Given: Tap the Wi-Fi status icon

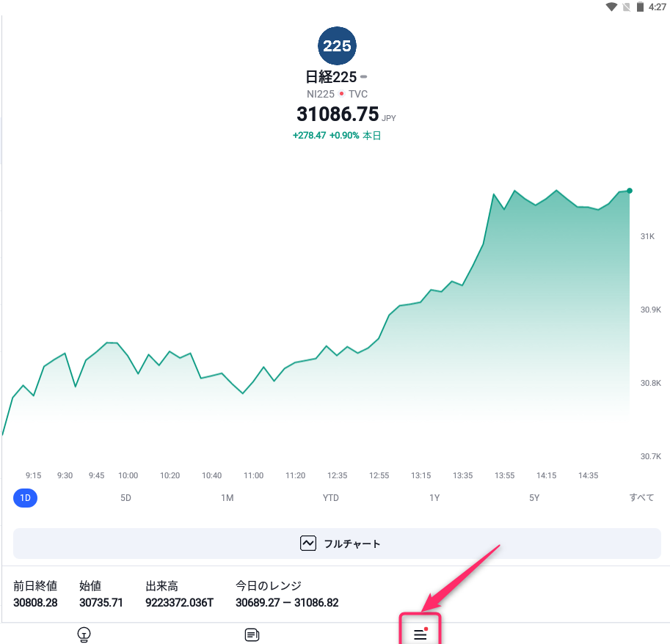Looking at the screenshot, I should (x=611, y=7).
